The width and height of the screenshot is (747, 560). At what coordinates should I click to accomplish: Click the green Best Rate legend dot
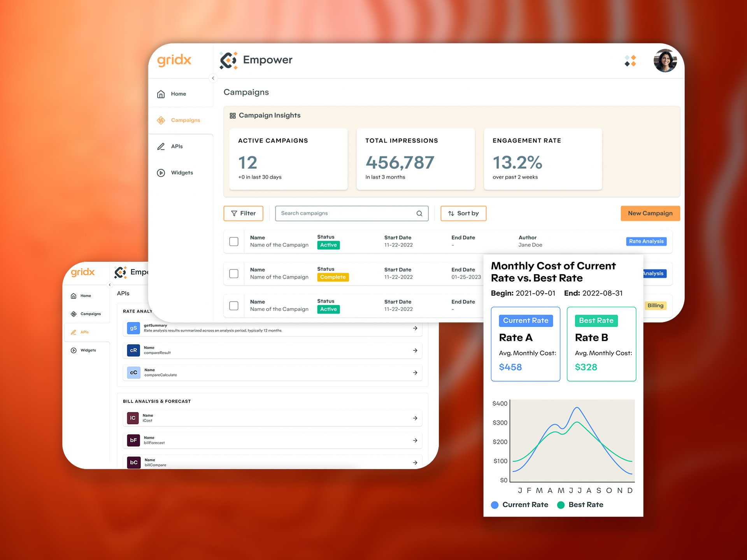coord(561,505)
